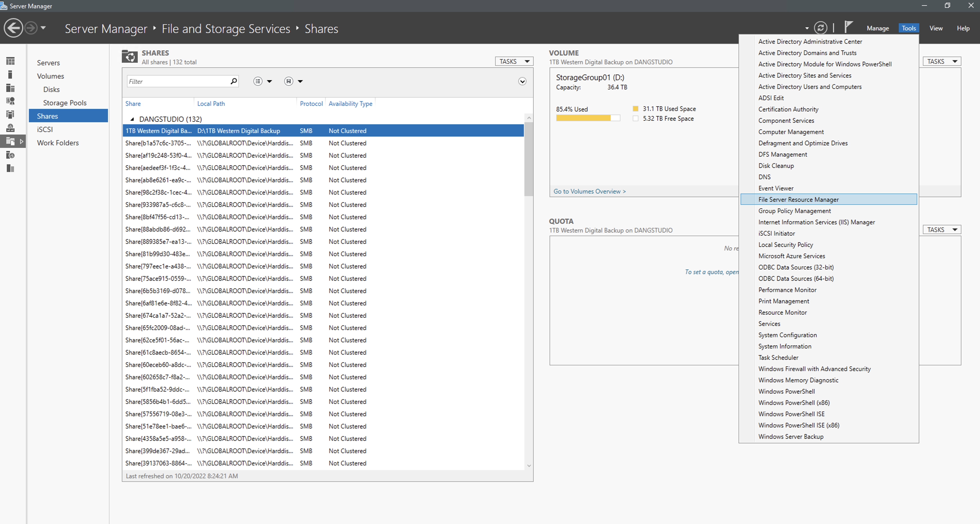The height and width of the screenshot is (524, 980).
Task: Launch Computer Management
Action: coord(828,132)
